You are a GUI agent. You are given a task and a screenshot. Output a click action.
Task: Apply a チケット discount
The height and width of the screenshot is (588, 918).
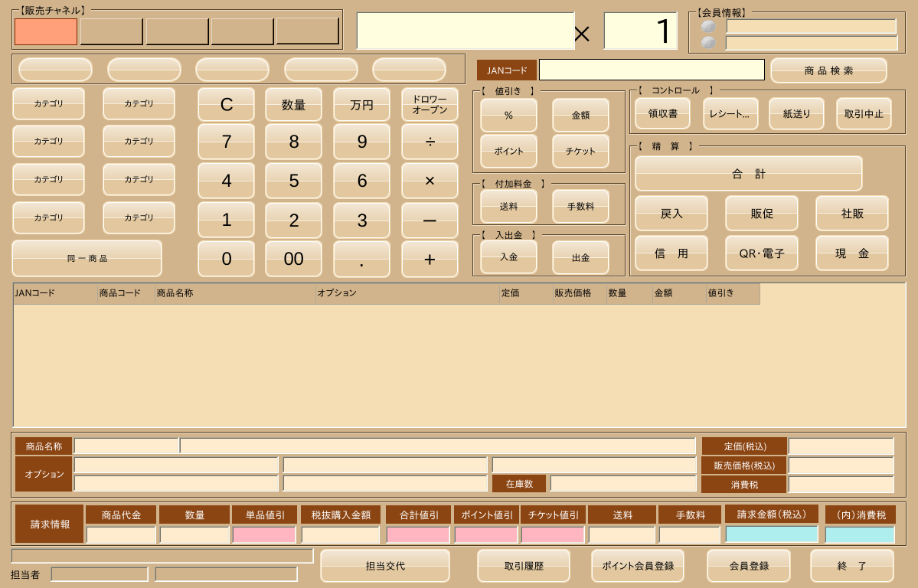click(x=580, y=151)
